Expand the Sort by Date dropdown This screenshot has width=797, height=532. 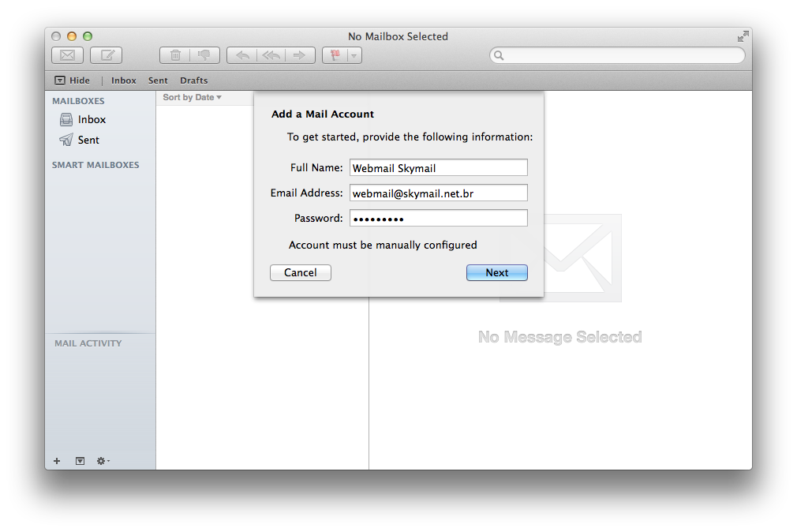(x=192, y=98)
